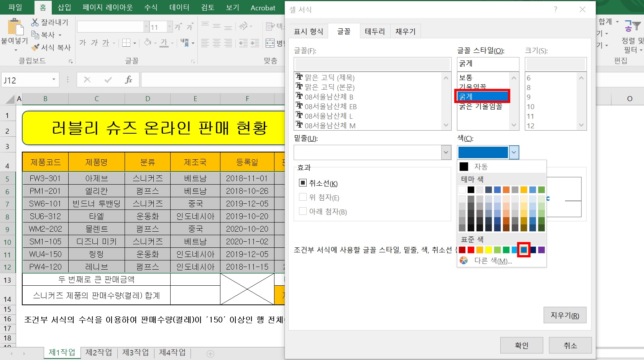Toggle bold (가) in the ribbon

(x=83, y=43)
